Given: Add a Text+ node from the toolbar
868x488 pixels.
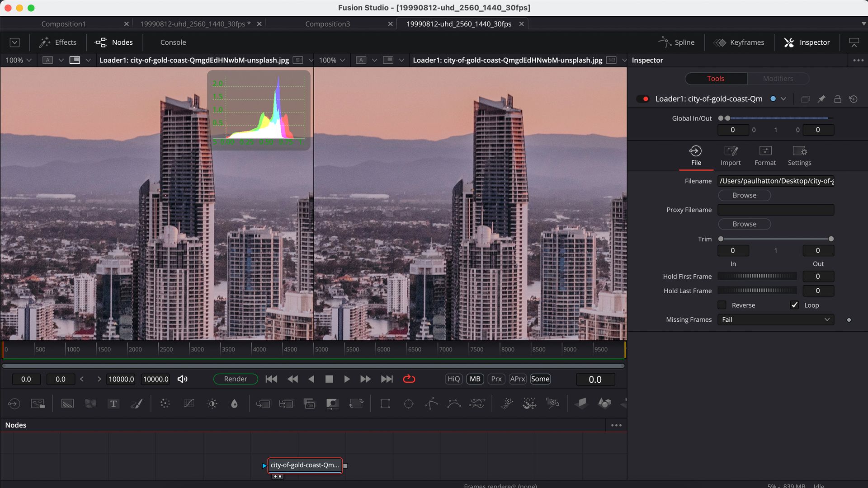Looking at the screenshot, I should (113, 404).
